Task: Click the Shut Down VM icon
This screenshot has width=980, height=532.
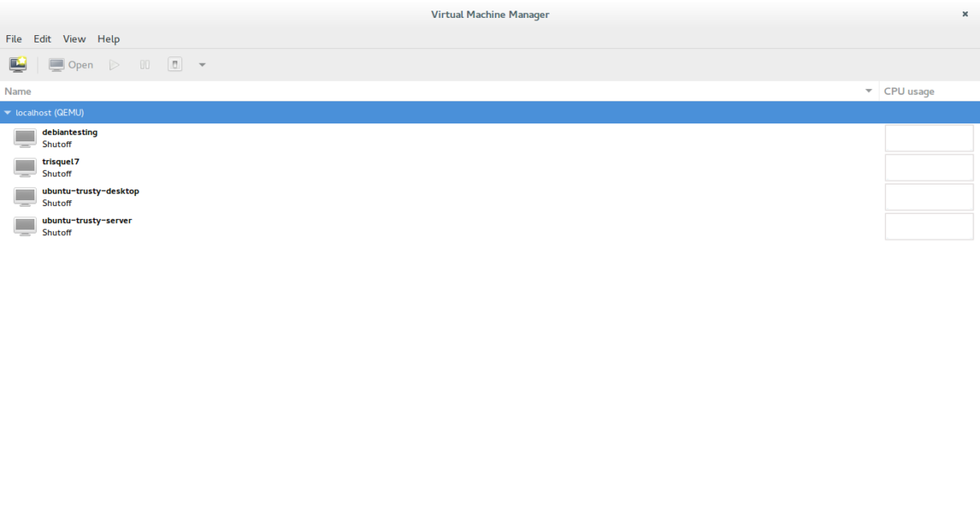Action: (175, 65)
